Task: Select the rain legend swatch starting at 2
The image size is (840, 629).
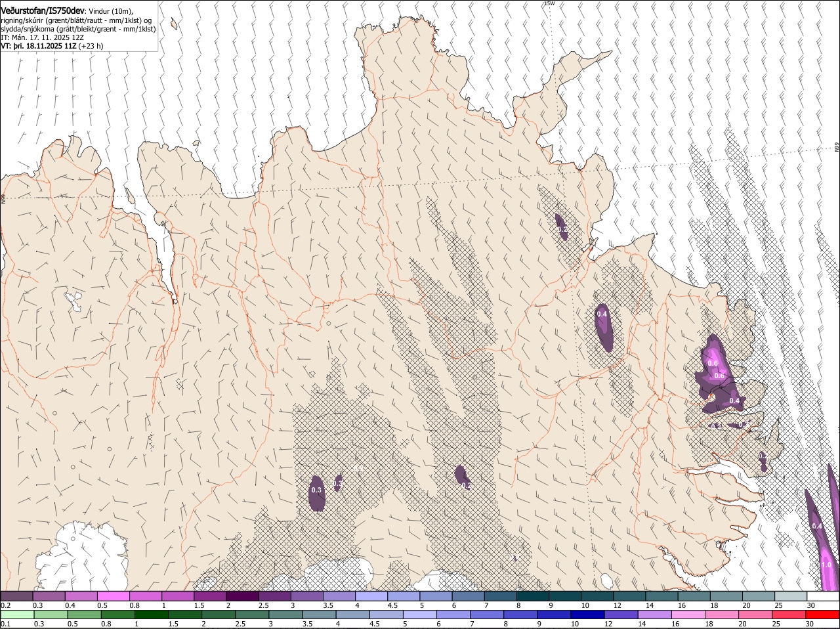Action: click(x=218, y=614)
